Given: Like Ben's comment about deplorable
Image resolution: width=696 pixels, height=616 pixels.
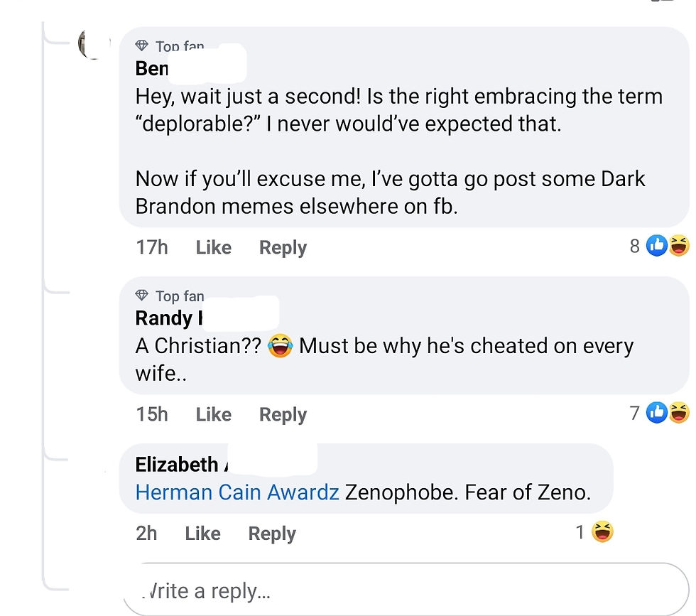Looking at the screenshot, I should point(213,247).
